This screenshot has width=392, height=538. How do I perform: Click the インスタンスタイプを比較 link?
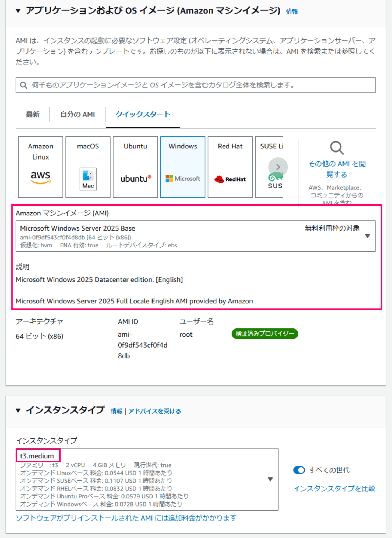(x=334, y=489)
